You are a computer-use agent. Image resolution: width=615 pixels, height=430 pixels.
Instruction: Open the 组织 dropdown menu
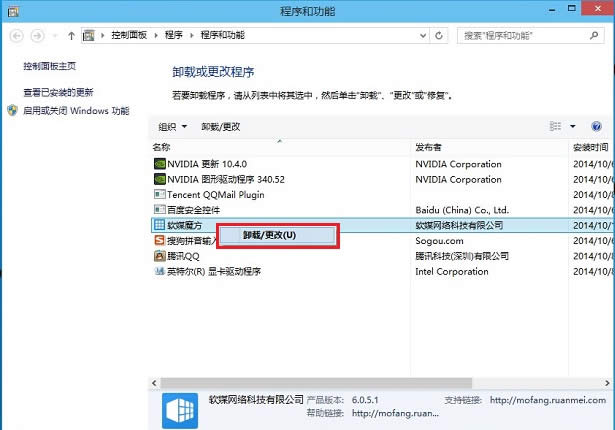[x=172, y=127]
